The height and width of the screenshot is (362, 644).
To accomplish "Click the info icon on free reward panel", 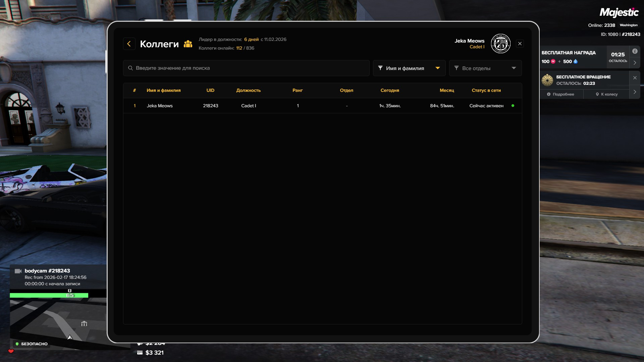I will [x=635, y=51].
